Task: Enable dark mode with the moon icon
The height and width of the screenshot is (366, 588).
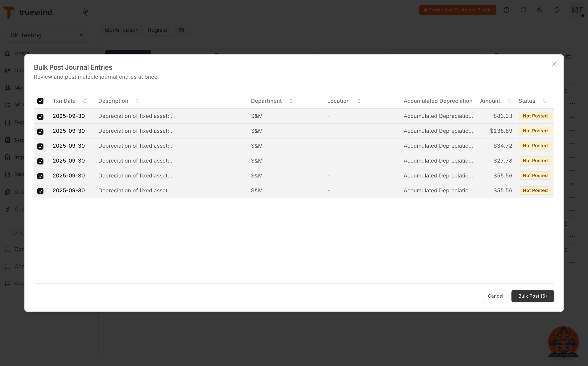Action: 540,10
